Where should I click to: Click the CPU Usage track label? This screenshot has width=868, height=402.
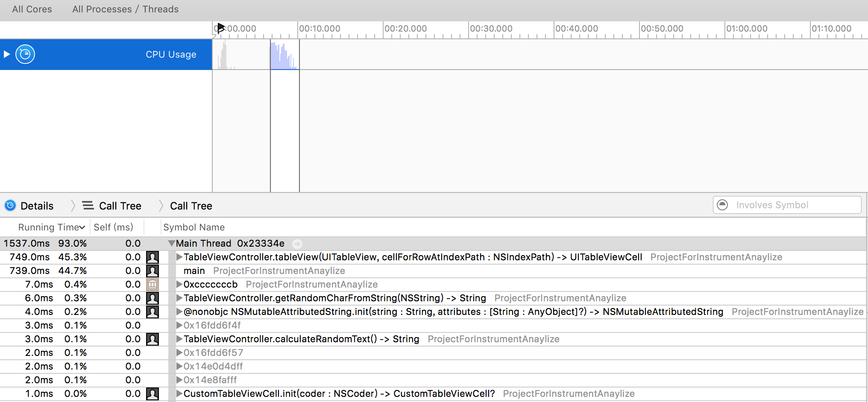tap(171, 55)
